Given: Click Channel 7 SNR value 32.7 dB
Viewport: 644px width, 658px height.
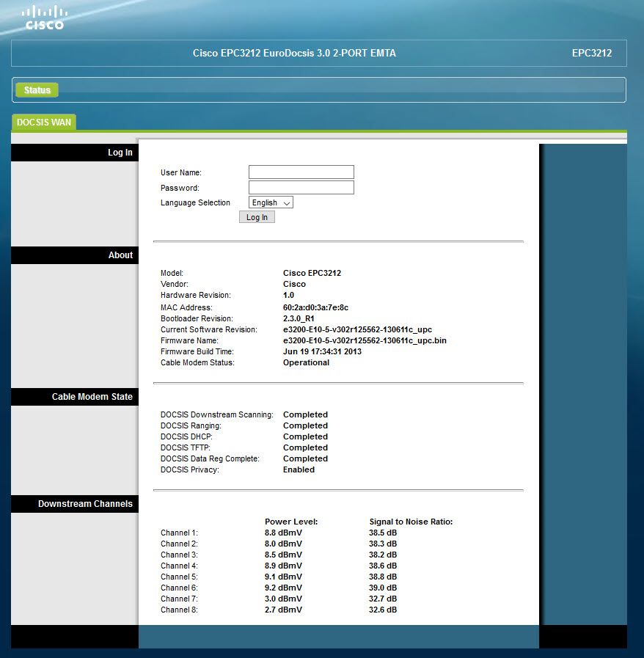Looking at the screenshot, I should point(383,599).
